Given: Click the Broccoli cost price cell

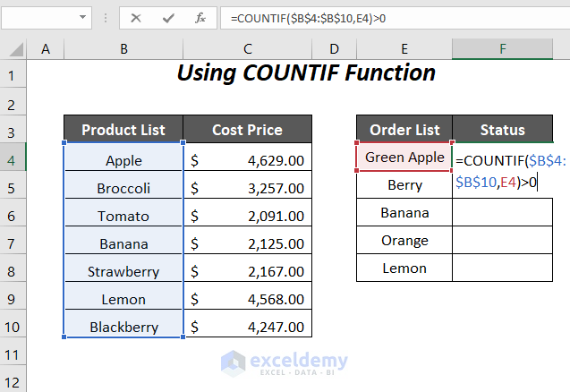Looking at the screenshot, I should pyautogui.click(x=247, y=188).
